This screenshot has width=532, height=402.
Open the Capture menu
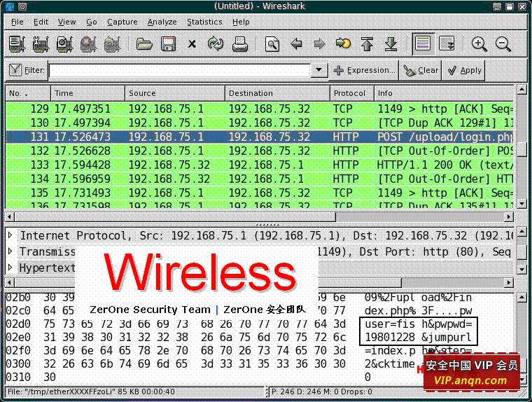tap(122, 22)
